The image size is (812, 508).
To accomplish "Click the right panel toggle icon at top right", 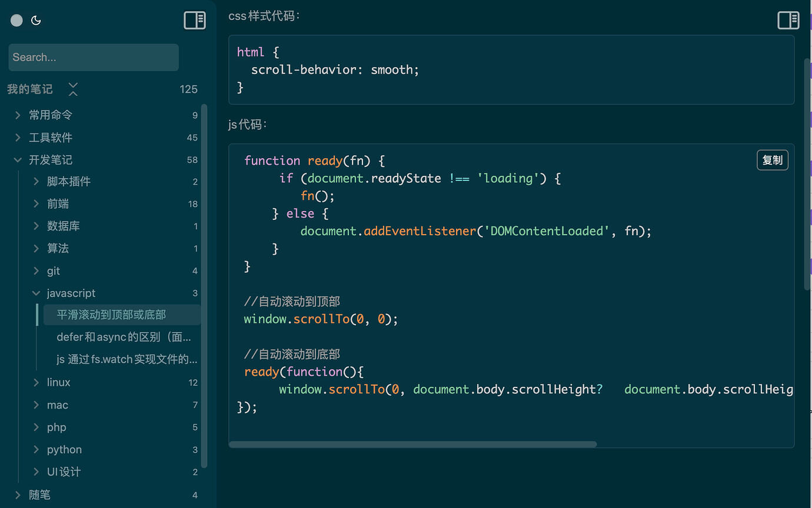I will click(788, 20).
